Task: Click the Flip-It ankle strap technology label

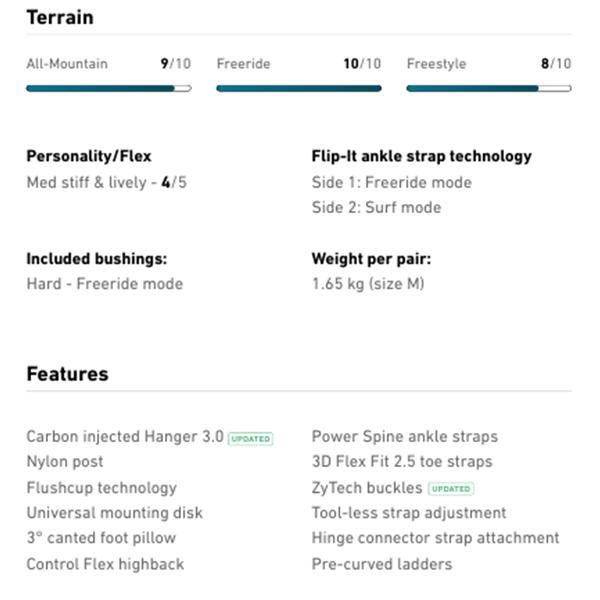Action: coord(421,156)
